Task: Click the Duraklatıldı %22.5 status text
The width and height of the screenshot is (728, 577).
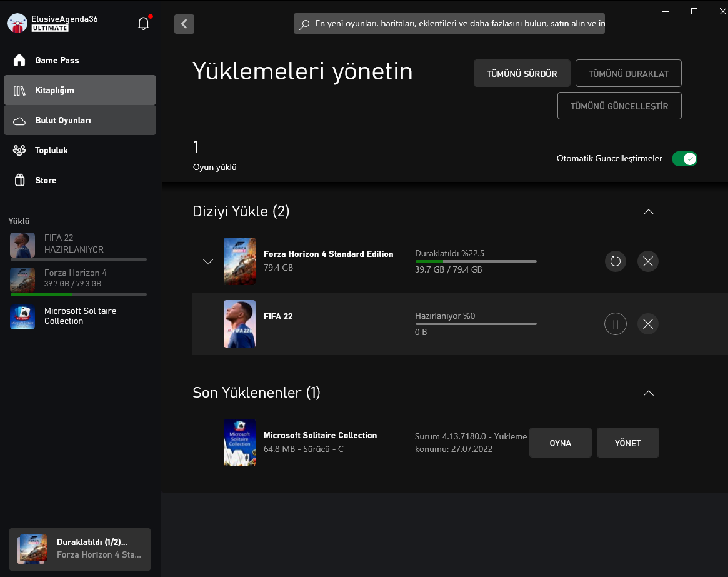Action: click(x=449, y=253)
